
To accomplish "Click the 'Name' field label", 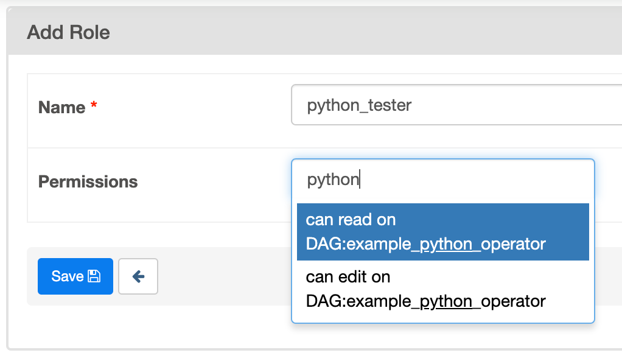I will pos(61,108).
